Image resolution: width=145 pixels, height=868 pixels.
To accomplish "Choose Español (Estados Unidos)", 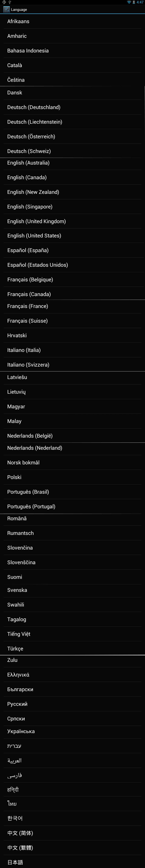I will click(72, 265).
